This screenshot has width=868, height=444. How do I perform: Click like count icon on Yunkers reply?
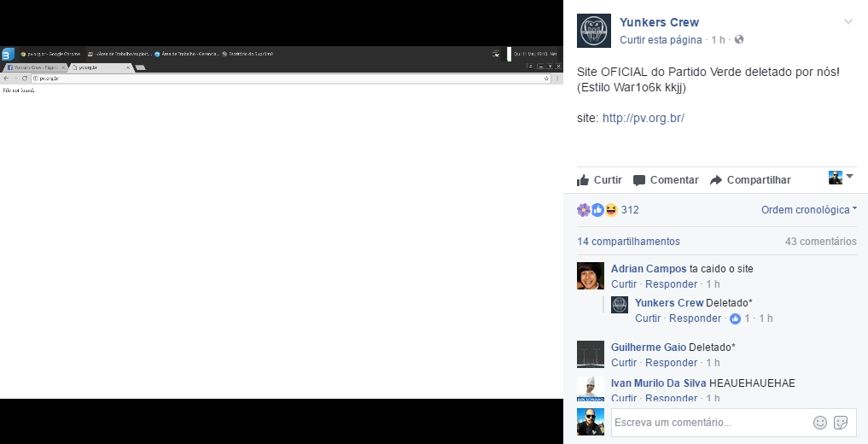[735, 318]
